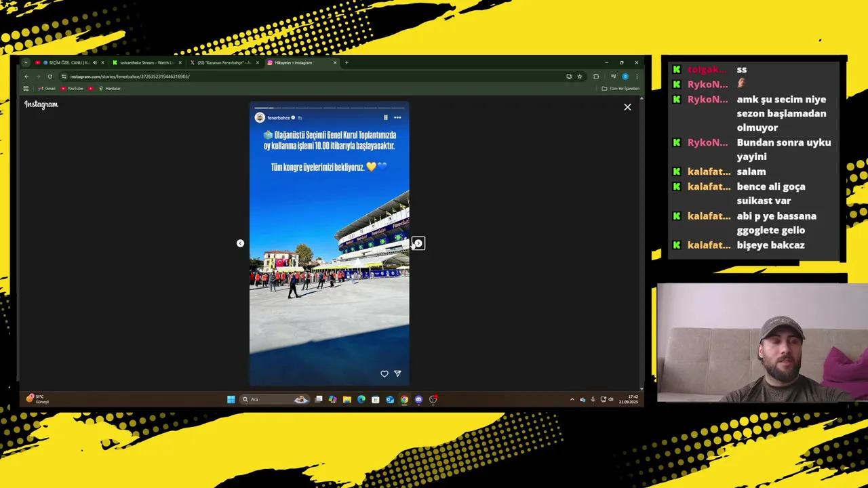Open the apps grid in bookmarks bar

tap(26, 89)
